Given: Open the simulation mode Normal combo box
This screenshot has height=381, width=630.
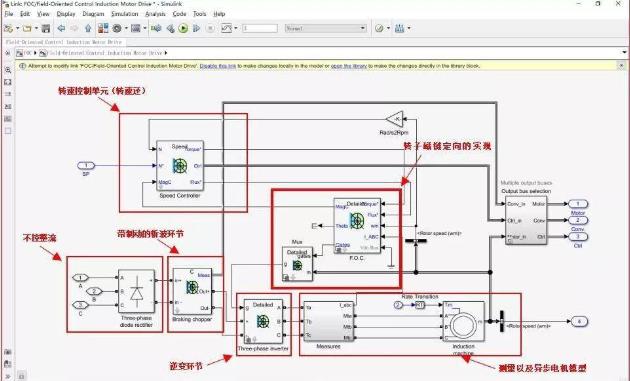Looking at the screenshot, I should tap(325, 29).
